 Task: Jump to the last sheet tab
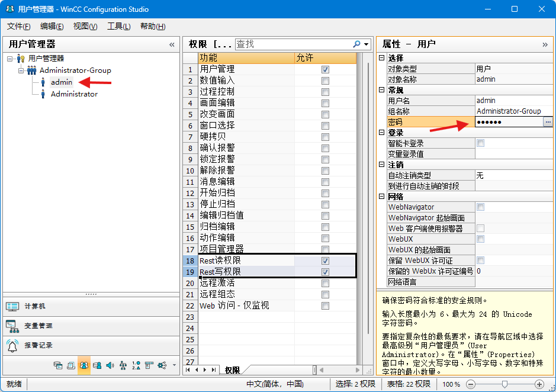coord(214,370)
